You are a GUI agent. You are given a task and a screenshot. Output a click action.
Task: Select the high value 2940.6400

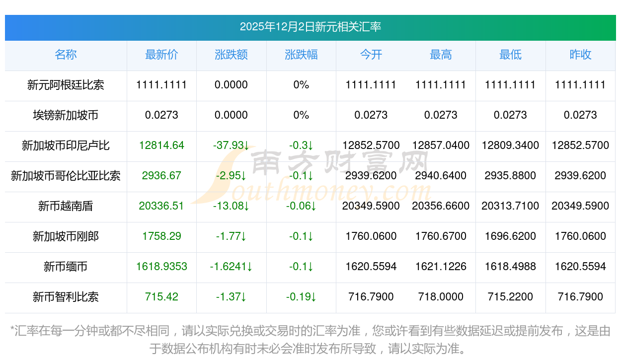click(x=441, y=176)
